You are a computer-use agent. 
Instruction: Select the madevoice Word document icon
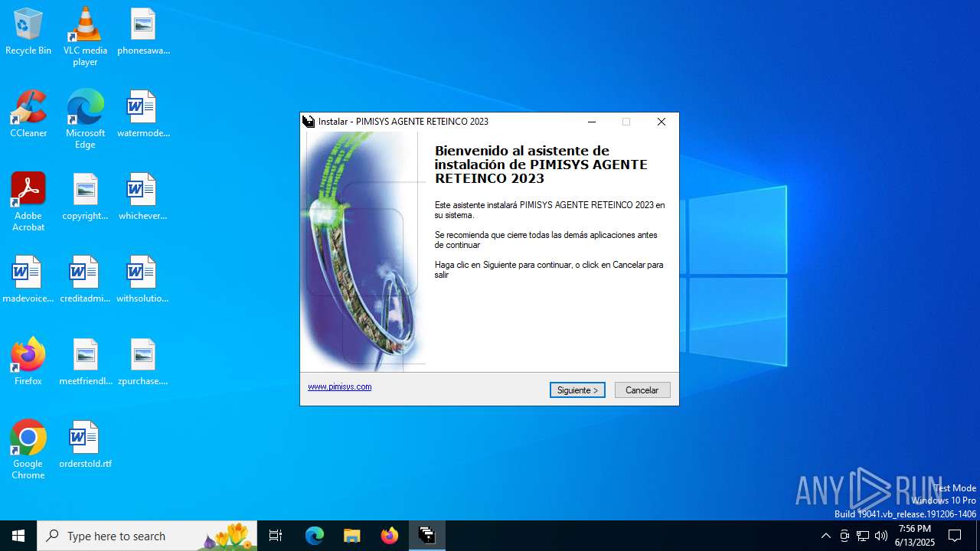[28, 279]
